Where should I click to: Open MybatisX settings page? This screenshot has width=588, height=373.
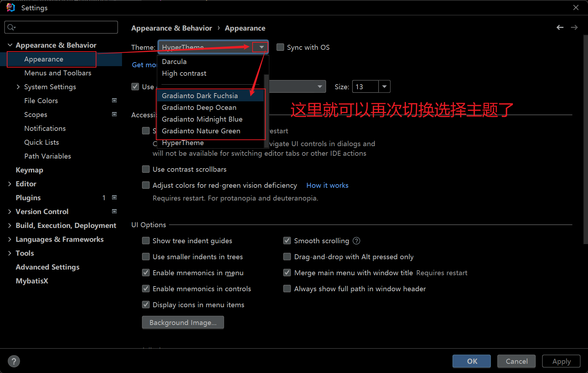click(32, 281)
